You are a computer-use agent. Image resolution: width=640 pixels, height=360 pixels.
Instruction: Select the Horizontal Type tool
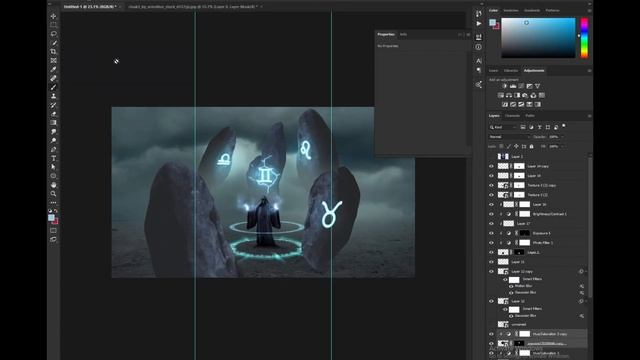pos(53,158)
